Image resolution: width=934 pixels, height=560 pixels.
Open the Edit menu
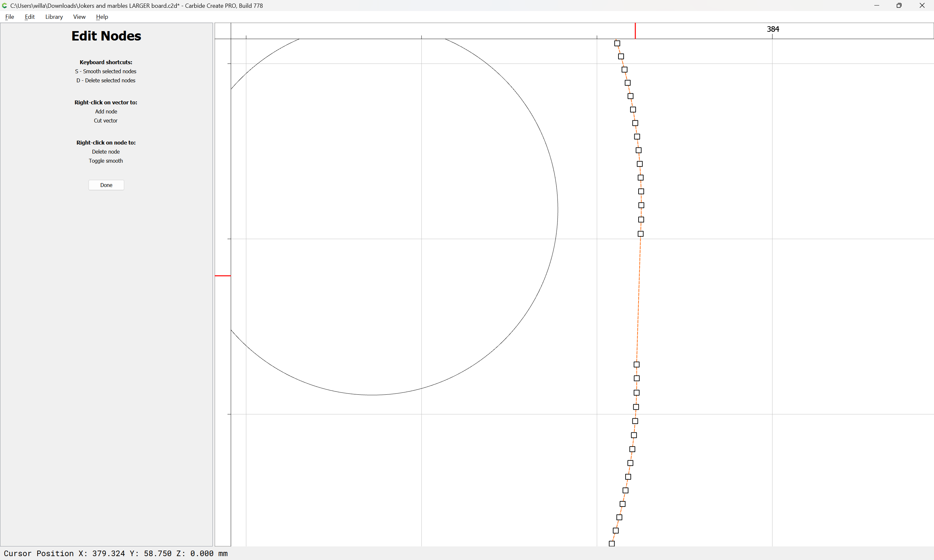[x=30, y=17]
